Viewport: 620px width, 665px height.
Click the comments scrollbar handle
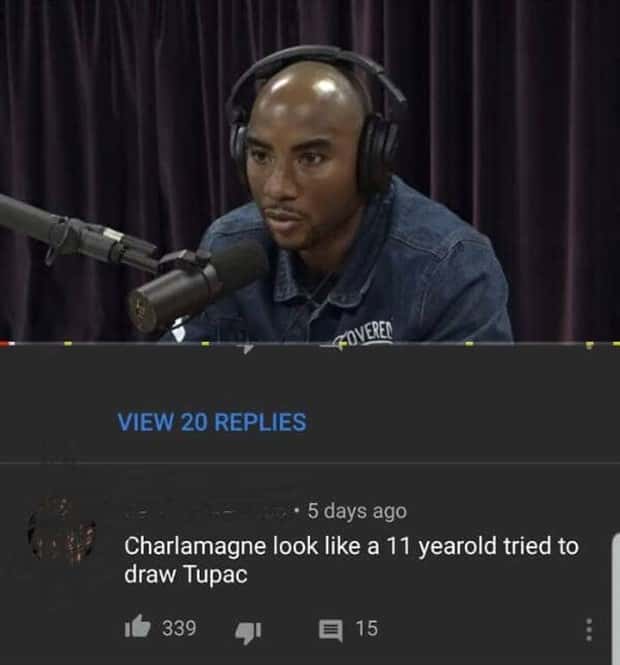tap(616, 598)
